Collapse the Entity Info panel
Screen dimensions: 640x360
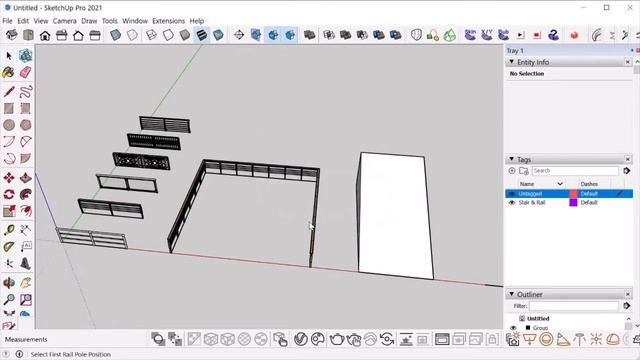[x=511, y=62]
